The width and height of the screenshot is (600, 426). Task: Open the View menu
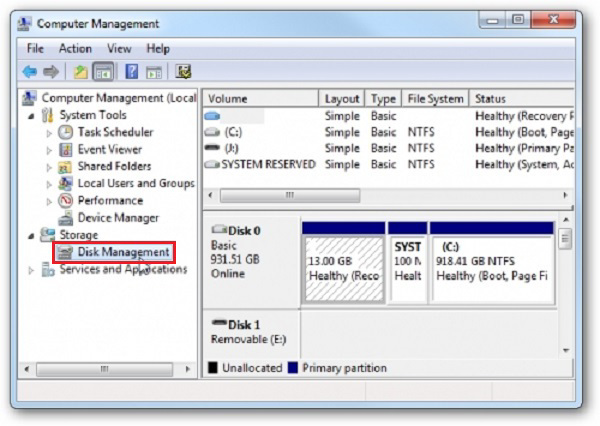(x=119, y=48)
